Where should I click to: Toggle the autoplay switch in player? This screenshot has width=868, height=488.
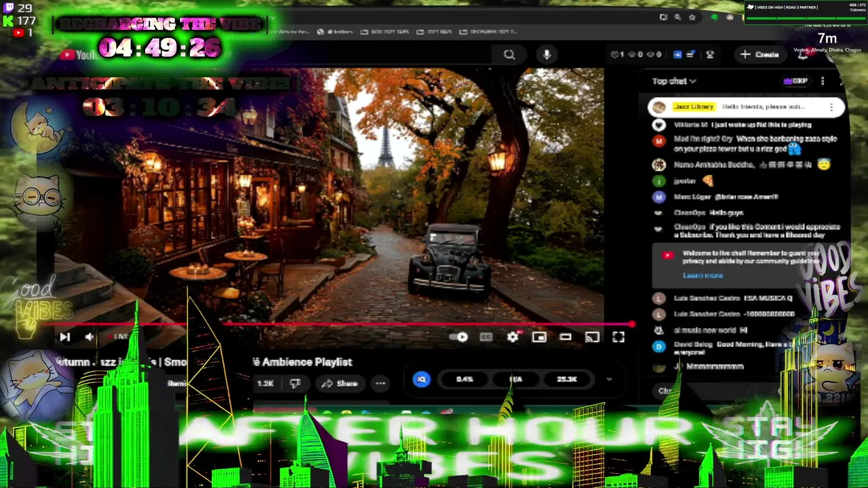click(x=459, y=337)
